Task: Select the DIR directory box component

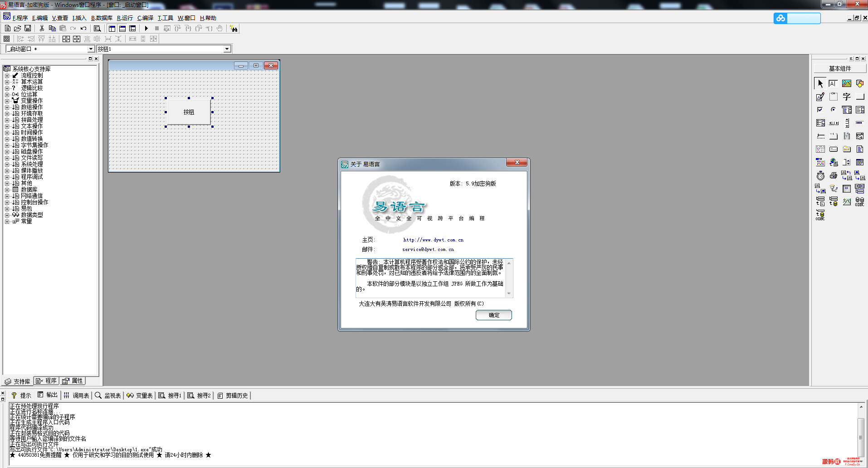Action: (847, 149)
